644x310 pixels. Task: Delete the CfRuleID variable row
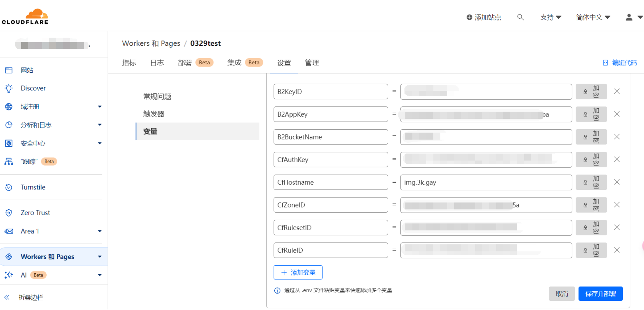click(x=617, y=250)
